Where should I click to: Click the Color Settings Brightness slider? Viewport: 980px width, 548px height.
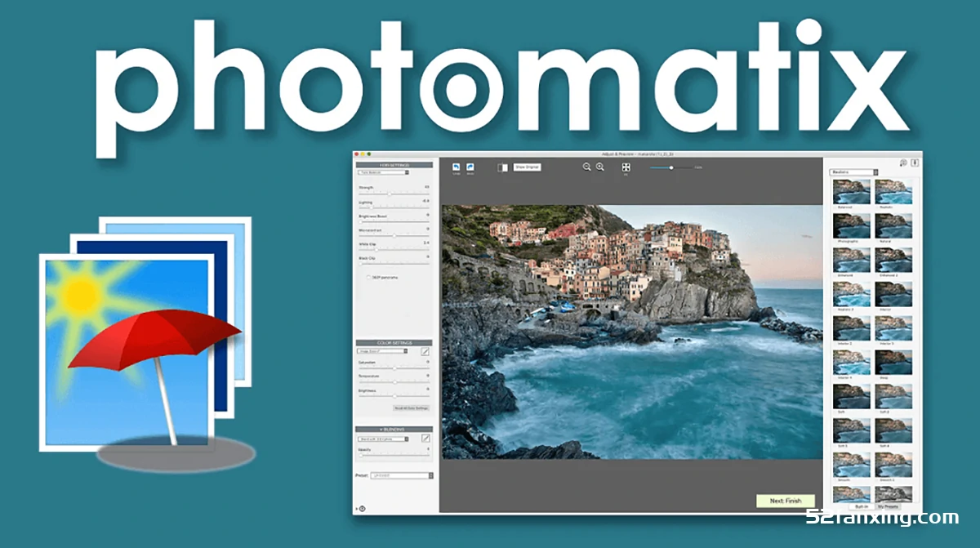coord(394,397)
